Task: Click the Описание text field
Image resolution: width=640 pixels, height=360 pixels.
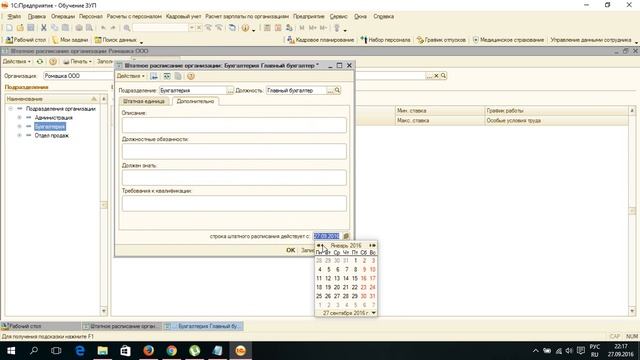Action: pos(234,125)
